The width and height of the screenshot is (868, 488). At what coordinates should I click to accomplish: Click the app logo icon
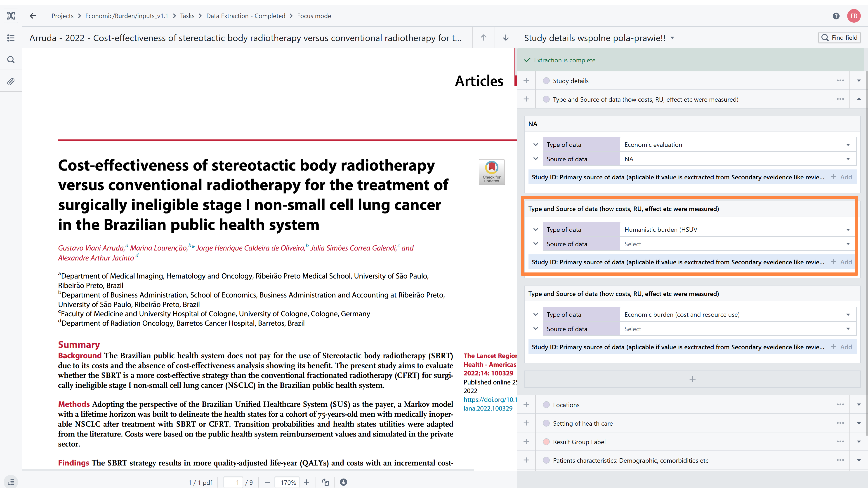11,16
